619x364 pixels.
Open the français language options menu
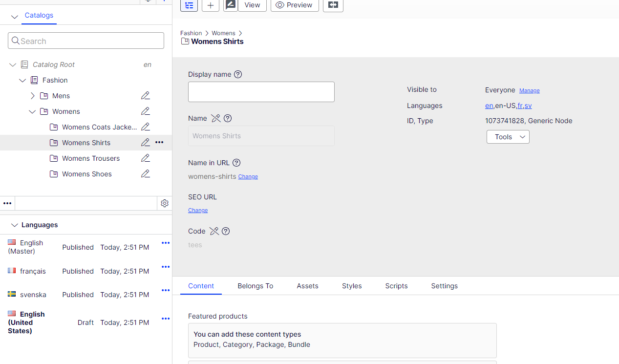click(x=166, y=267)
